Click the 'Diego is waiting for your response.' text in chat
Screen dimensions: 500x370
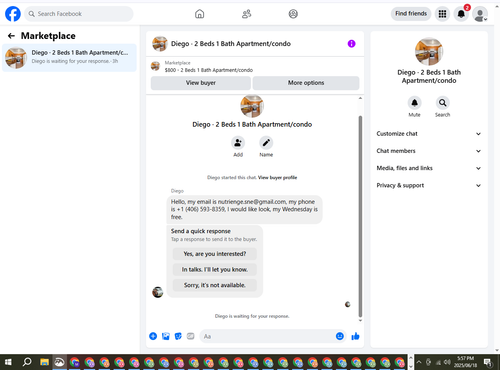(252, 316)
